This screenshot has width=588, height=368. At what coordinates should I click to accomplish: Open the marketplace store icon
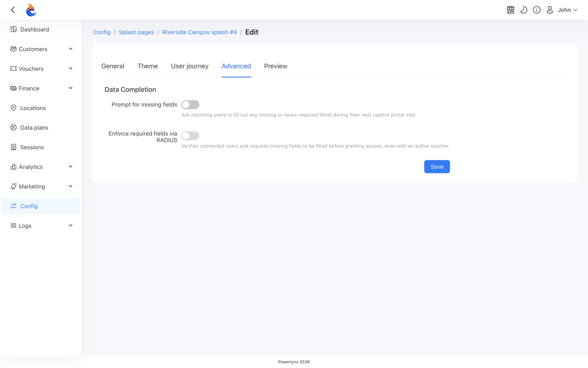[510, 10]
